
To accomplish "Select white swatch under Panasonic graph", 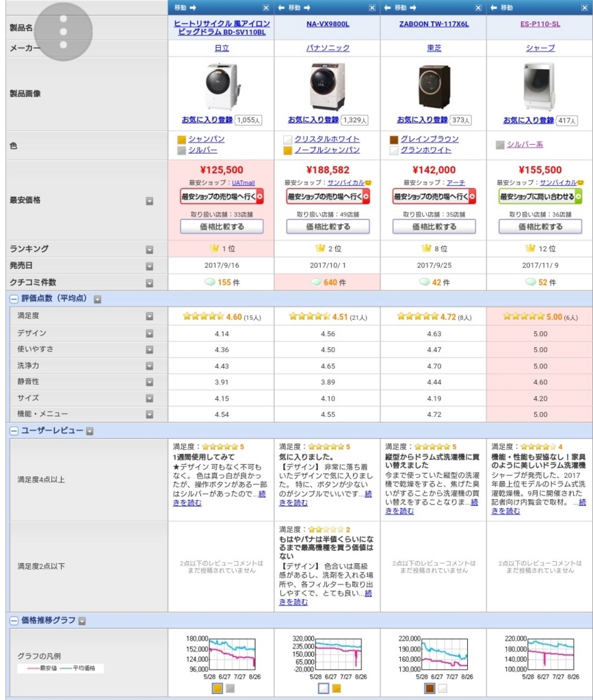I will coord(324,688).
